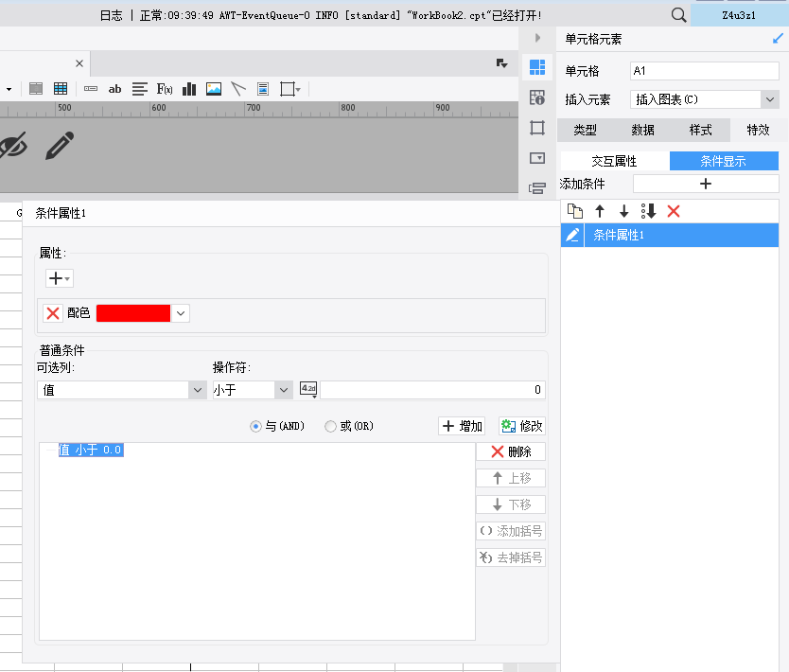789x672 pixels.
Task: Open the bottom sidebar panel icon
Action: click(537, 188)
